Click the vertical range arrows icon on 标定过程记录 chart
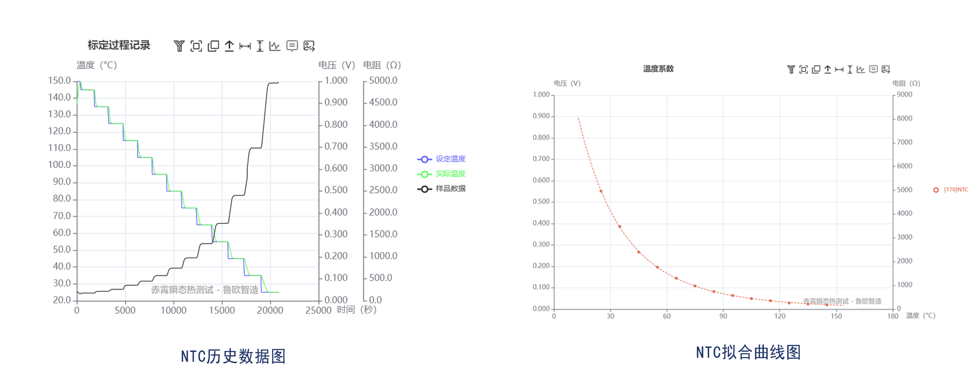Viewport: 980px width, 383px height. (260, 46)
